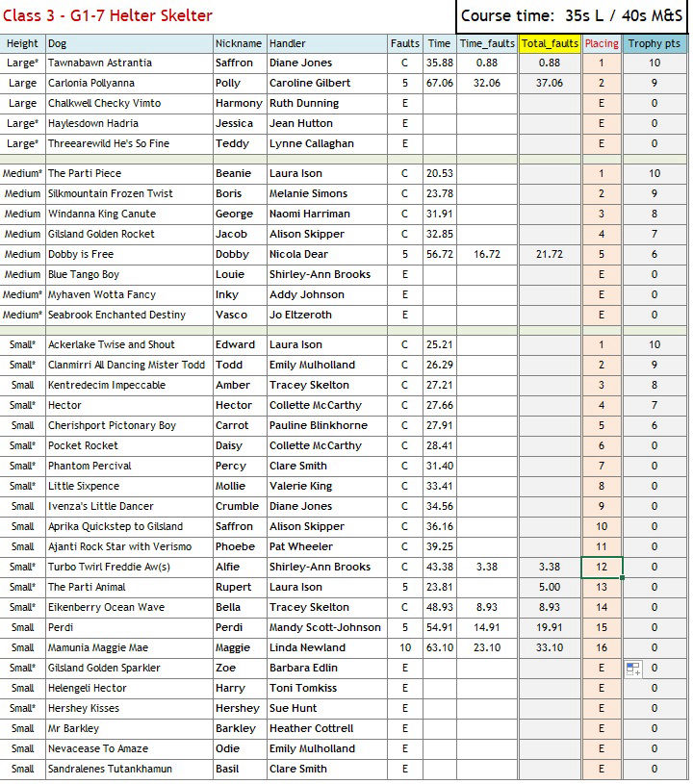693x784 pixels.
Task: Click the cell Pocket Rocket
Action: (x=129, y=445)
